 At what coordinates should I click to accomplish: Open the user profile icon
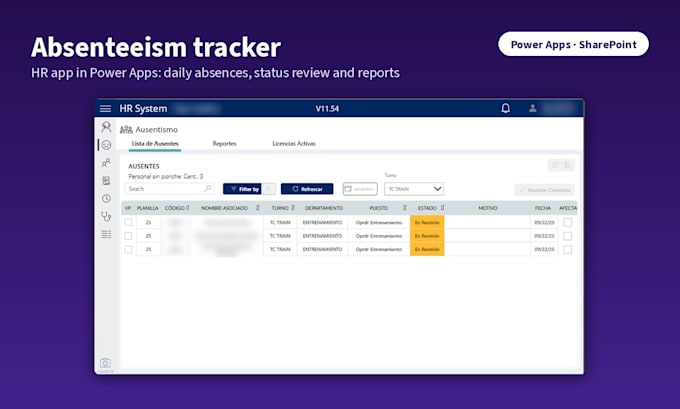(x=533, y=108)
